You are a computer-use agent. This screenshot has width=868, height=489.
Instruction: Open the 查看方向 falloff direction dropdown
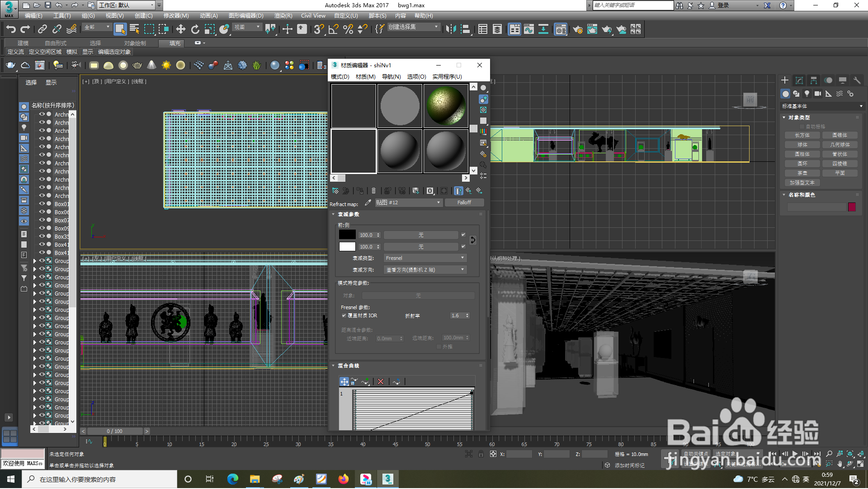pyautogui.click(x=425, y=270)
